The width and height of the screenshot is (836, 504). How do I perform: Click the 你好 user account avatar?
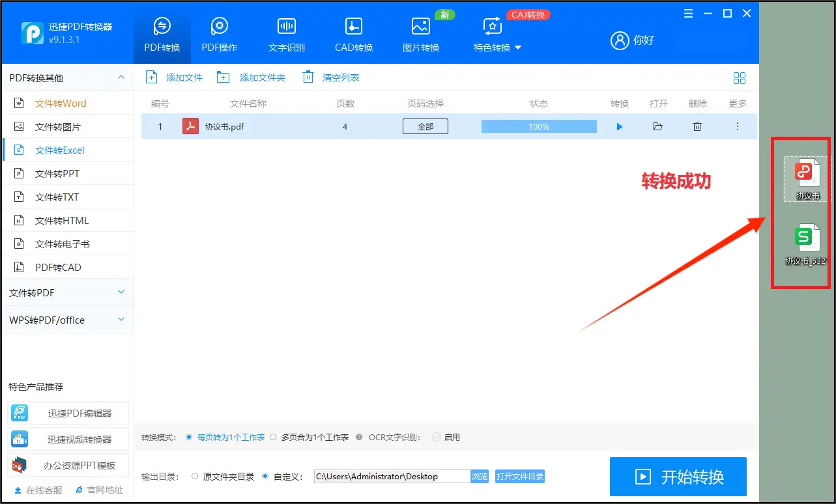[x=619, y=40]
